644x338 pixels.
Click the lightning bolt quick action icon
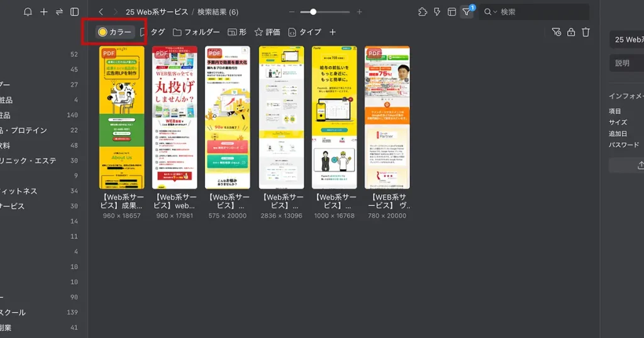[x=437, y=12]
